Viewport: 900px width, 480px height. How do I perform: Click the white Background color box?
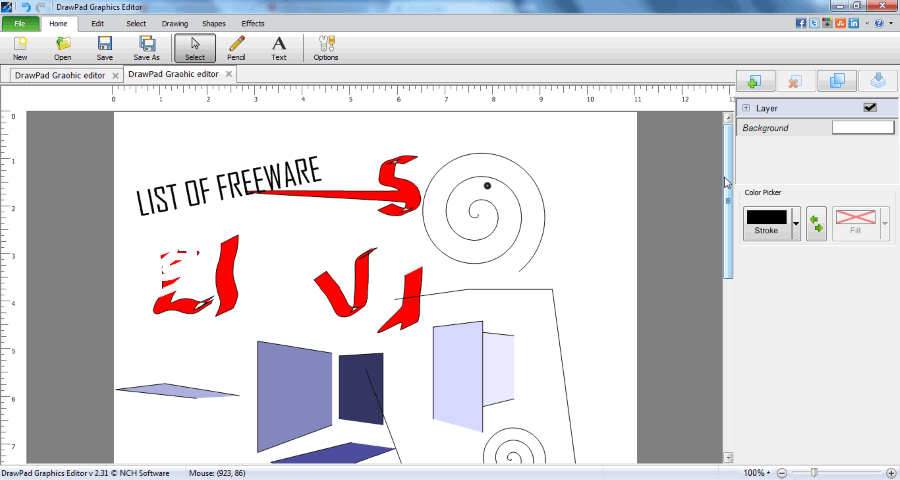coord(863,128)
